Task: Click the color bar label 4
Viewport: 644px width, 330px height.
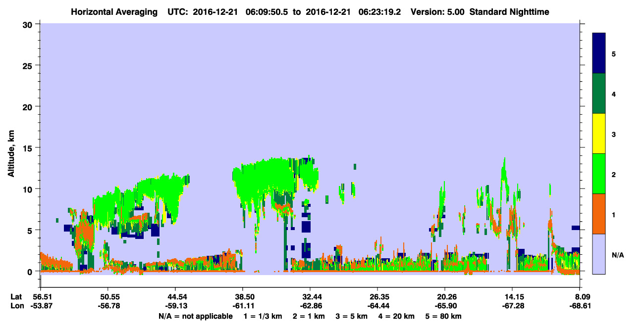Action: click(x=614, y=94)
